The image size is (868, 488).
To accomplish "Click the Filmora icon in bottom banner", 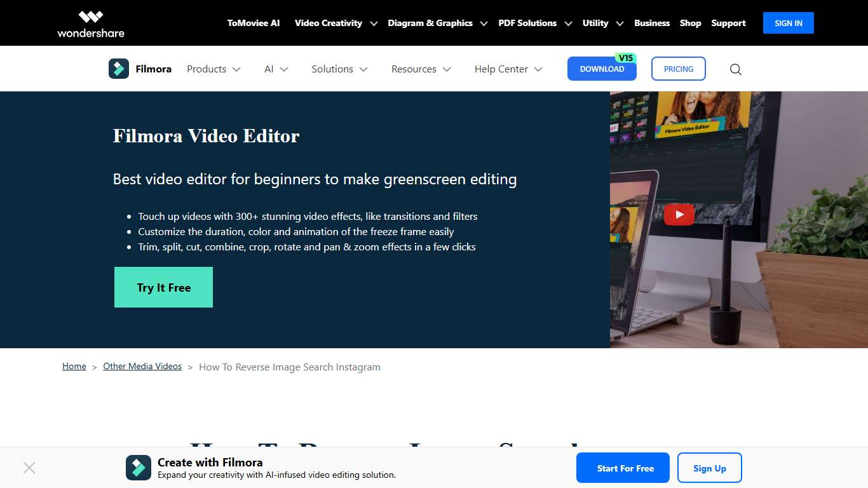I will pyautogui.click(x=138, y=468).
